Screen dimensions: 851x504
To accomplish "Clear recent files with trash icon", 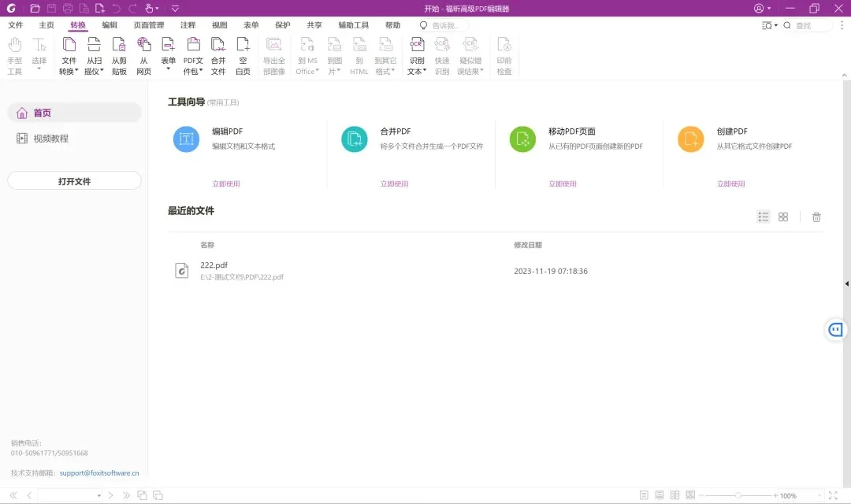I will click(x=816, y=217).
